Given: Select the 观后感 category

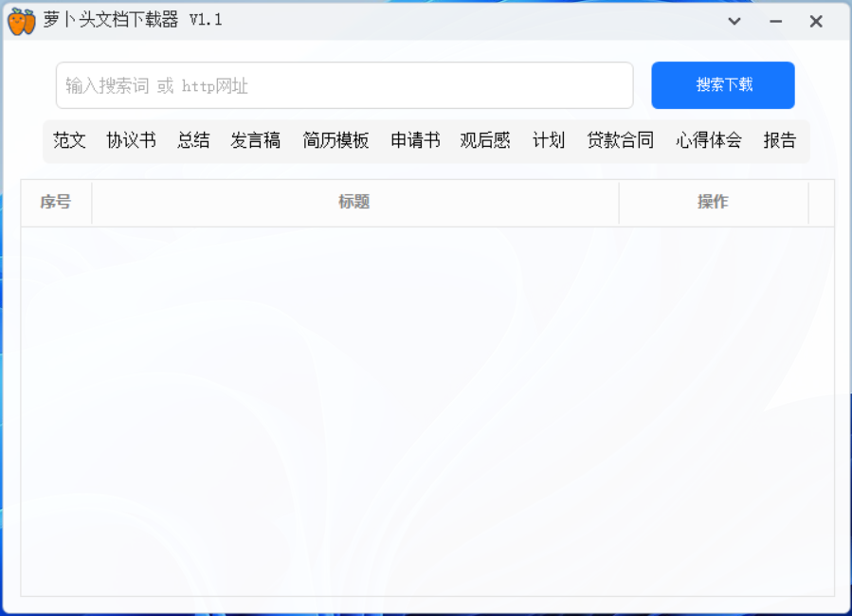Looking at the screenshot, I should coord(484,139).
